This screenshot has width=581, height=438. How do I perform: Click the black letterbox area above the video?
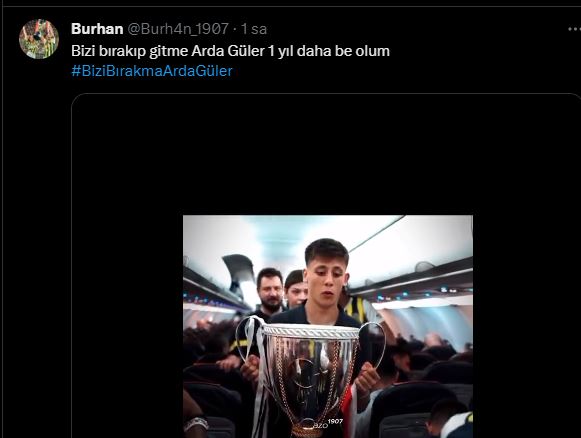point(326,156)
